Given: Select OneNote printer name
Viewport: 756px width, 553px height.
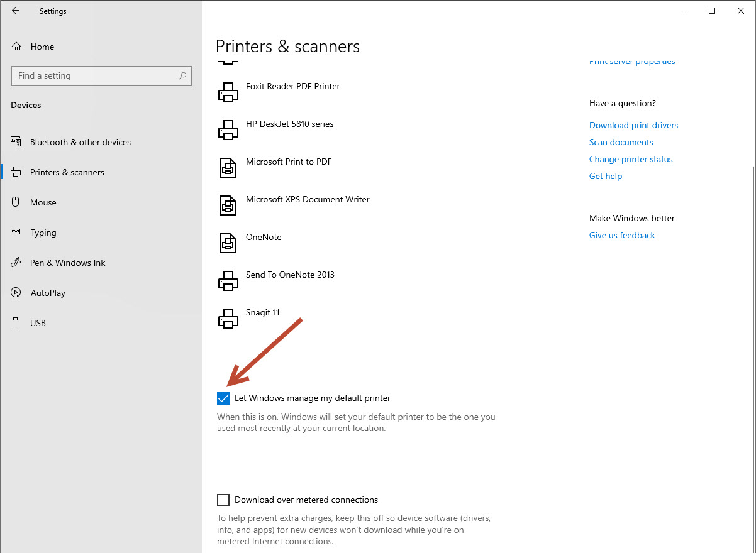Looking at the screenshot, I should [x=264, y=237].
